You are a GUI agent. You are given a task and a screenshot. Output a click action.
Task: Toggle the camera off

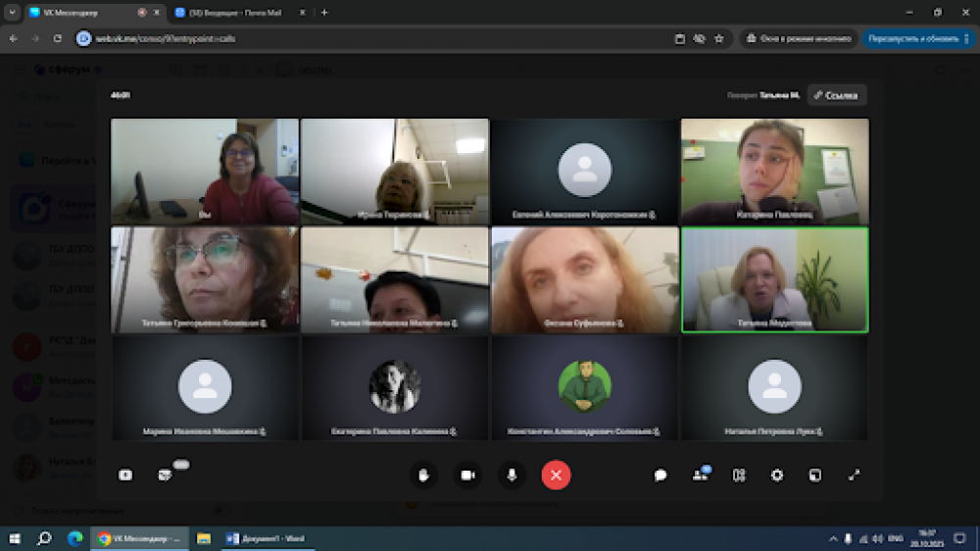pos(467,475)
